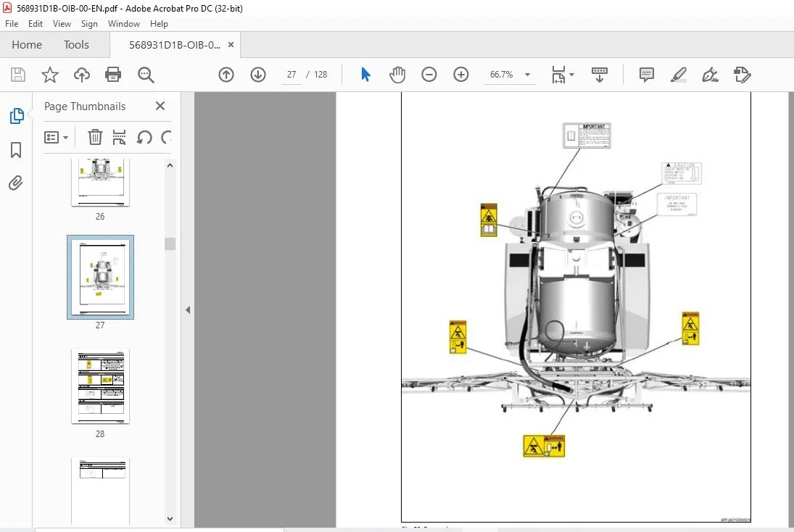794x532 pixels.
Task: Select the page 27 thumbnail
Action: 100,277
